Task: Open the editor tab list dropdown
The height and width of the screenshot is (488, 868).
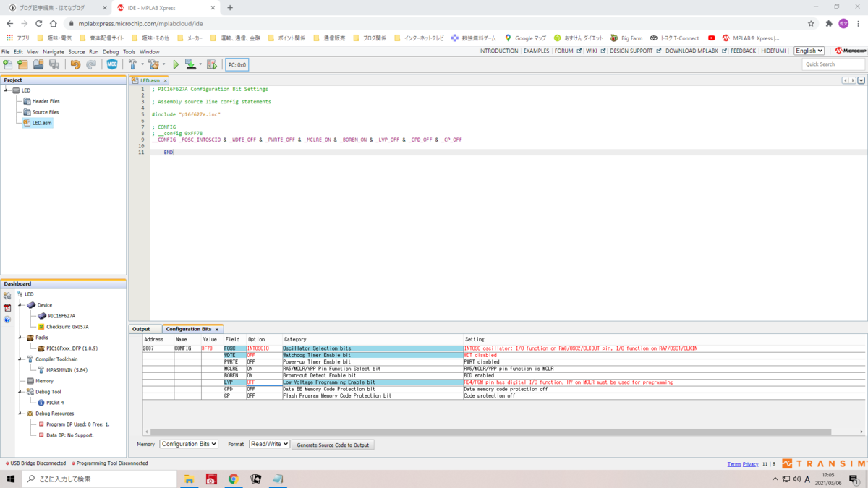Action: (x=861, y=80)
